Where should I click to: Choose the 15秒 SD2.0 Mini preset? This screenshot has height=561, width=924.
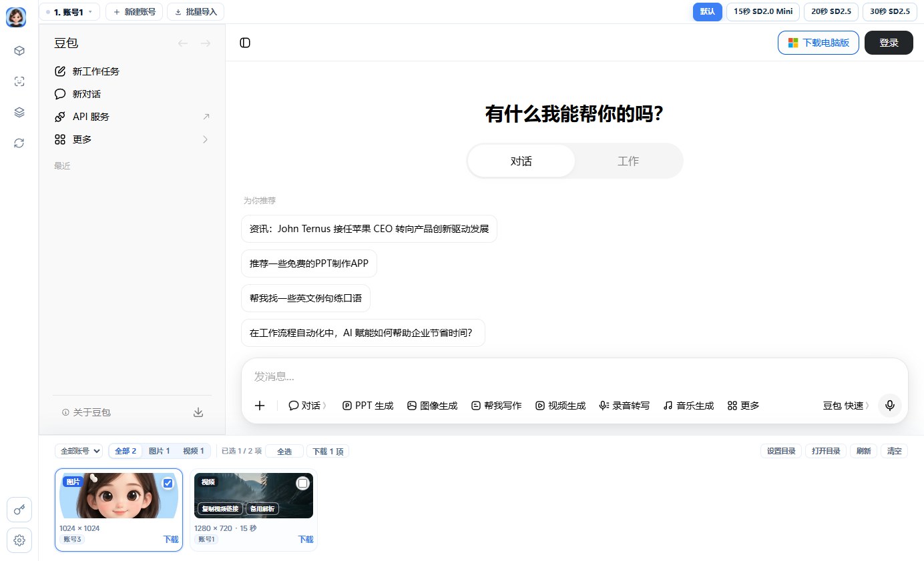pyautogui.click(x=763, y=11)
